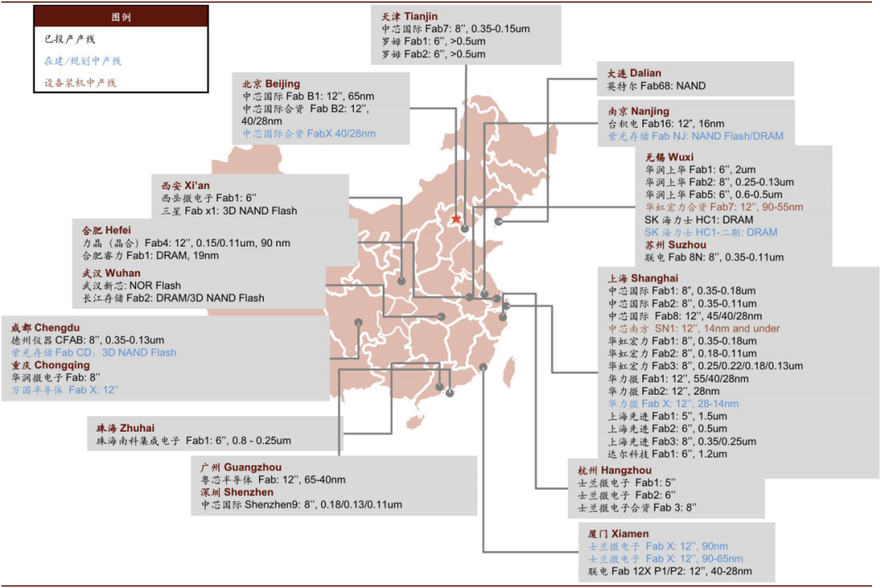Click '华虹宏力 Fab3: 8"' Shanghai line

pos(705,366)
